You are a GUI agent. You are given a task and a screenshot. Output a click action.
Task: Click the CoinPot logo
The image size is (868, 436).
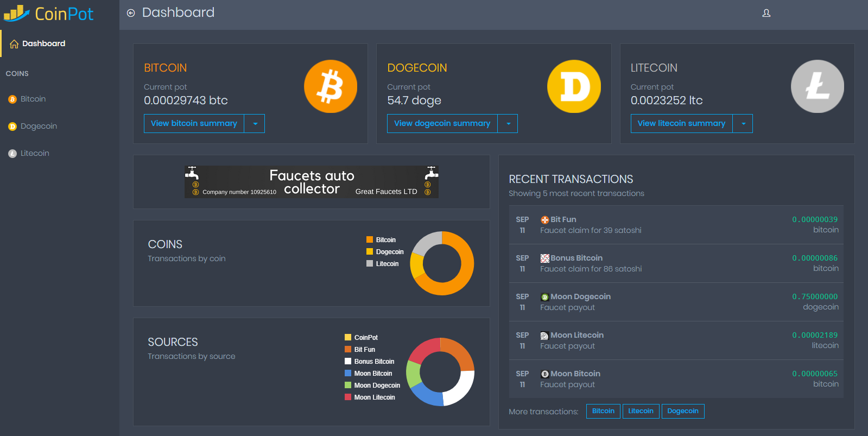tap(49, 14)
